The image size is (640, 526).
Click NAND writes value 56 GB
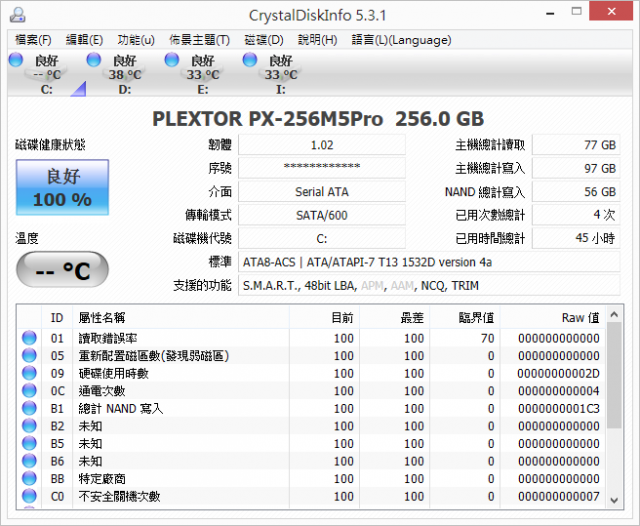576,192
